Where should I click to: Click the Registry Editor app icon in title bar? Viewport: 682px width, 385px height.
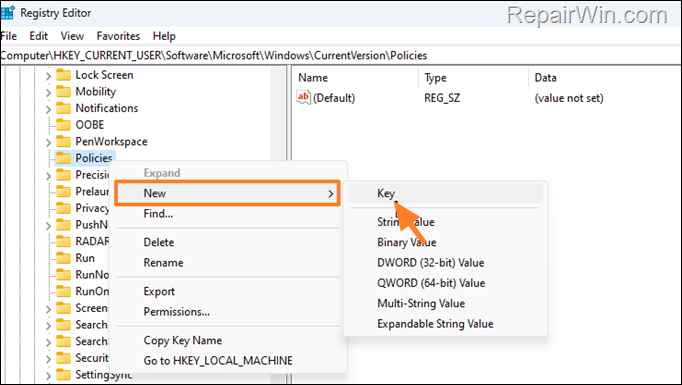click(x=7, y=13)
